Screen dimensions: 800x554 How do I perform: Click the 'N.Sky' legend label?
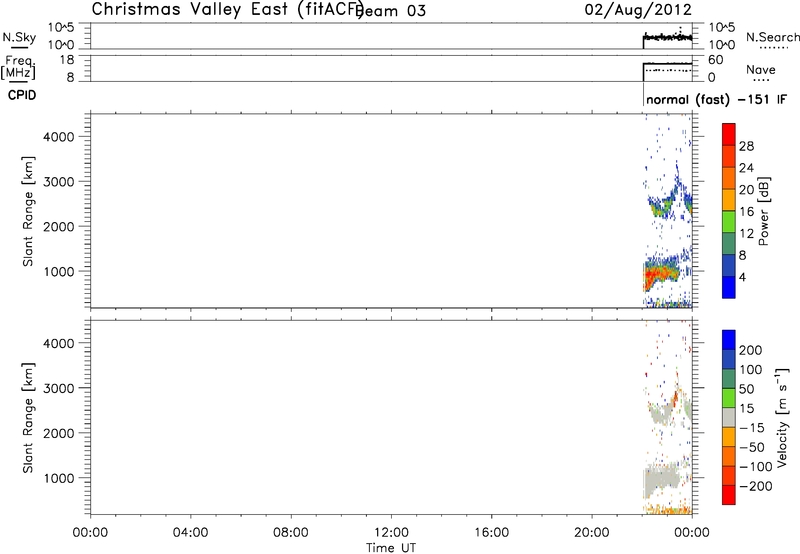19,37
